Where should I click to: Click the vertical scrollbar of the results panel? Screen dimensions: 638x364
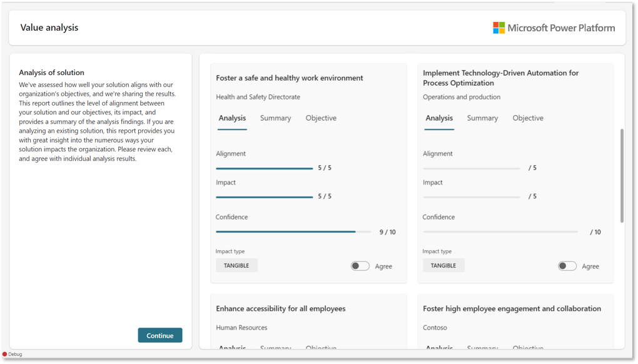tap(621, 176)
